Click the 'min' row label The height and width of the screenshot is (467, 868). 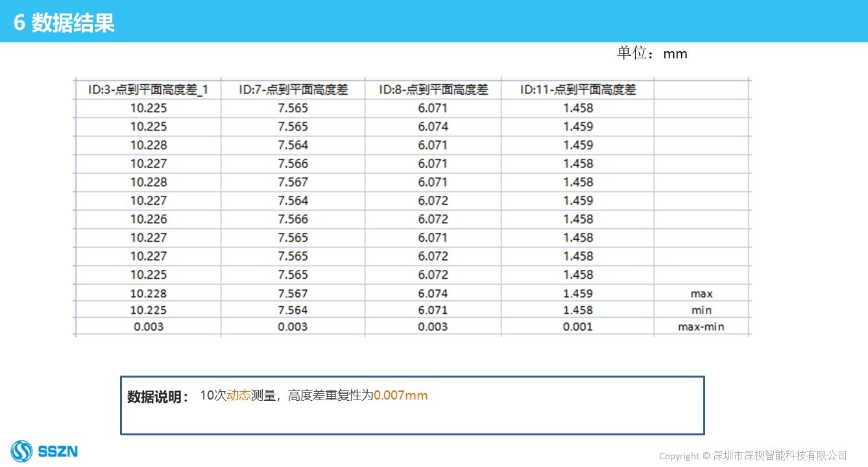701,310
